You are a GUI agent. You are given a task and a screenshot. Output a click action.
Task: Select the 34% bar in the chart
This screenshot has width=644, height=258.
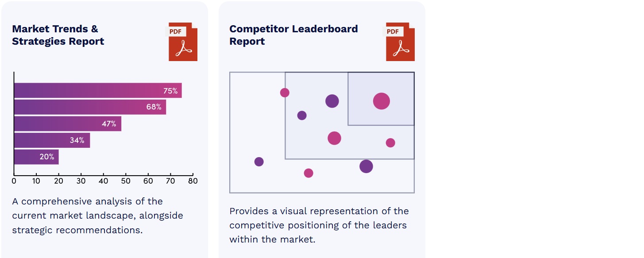coord(52,140)
